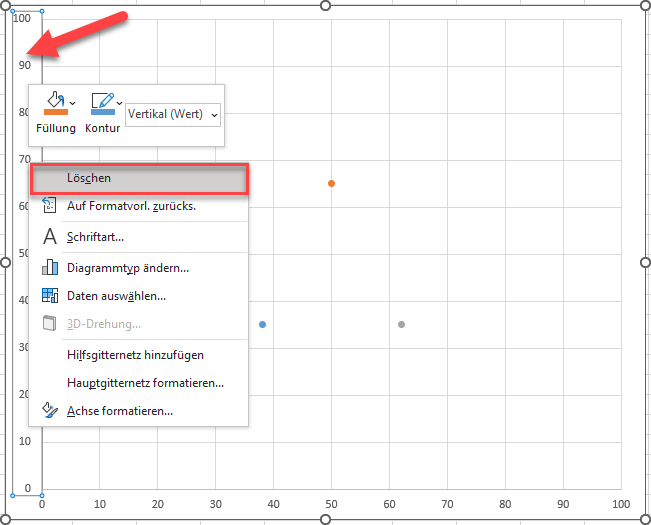Click the horizontal axis label 20

click(x=157, y=504)
